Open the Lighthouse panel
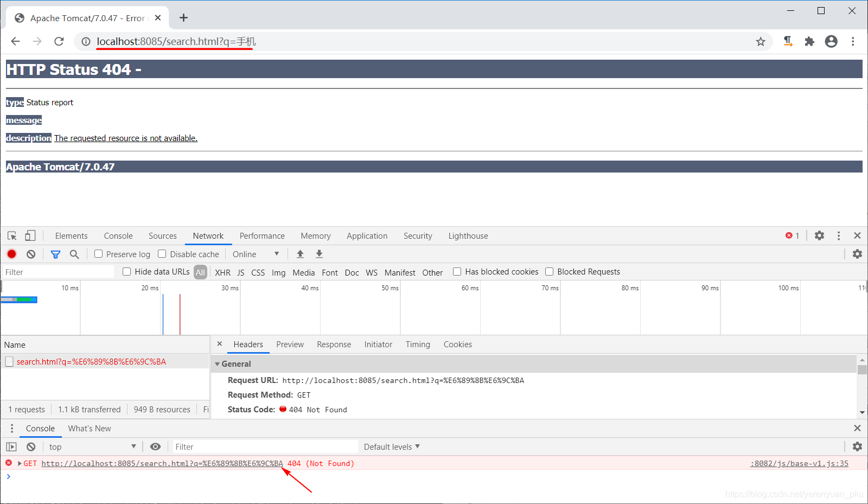The height and width of the screenshot is (504, 868). coord(468,236)
